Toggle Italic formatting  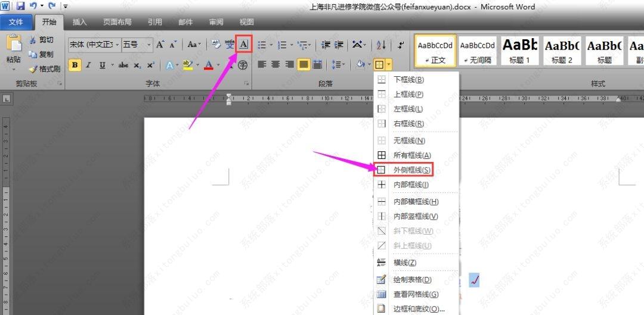click(88, 66)
